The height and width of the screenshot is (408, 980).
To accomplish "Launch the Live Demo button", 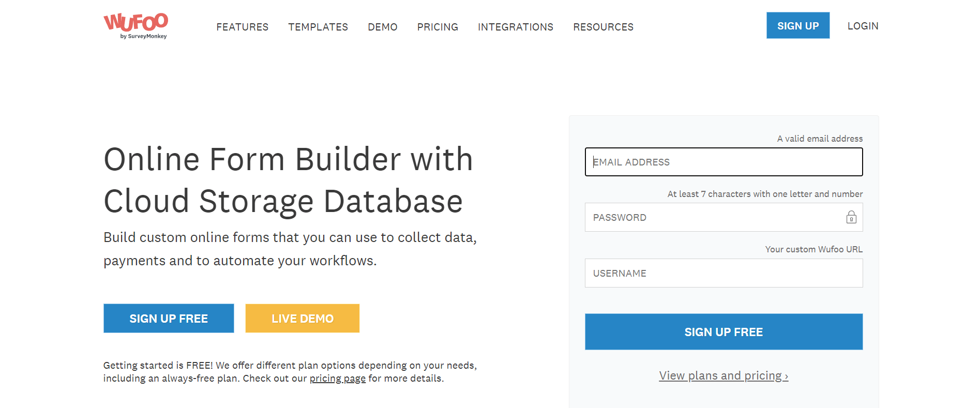I will click(x=303, y=318).
